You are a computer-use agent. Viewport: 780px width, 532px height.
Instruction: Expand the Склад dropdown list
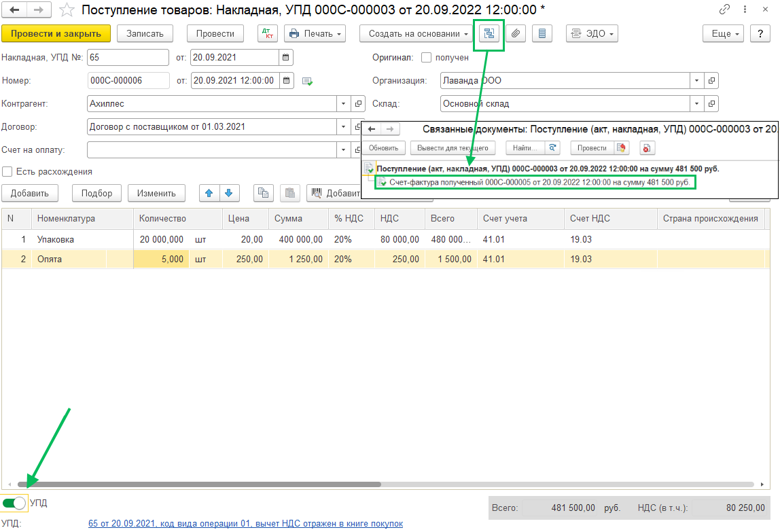696,104
